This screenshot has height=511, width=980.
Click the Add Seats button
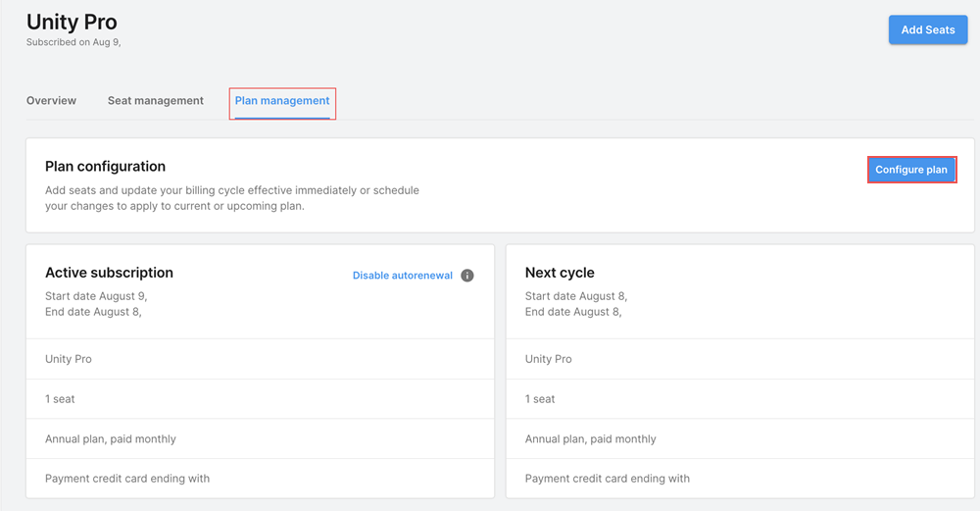coord(928,29)
